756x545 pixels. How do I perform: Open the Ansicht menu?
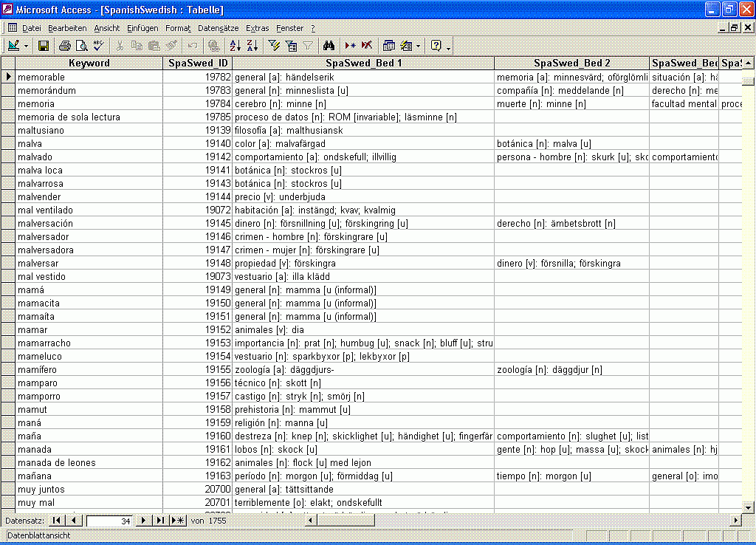point(106,28)
